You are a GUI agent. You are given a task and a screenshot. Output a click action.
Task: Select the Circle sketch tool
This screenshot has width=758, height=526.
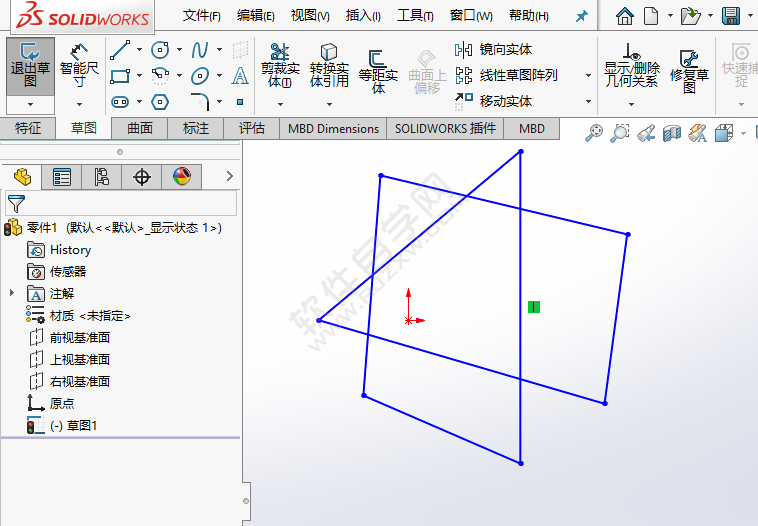(160, 49)
